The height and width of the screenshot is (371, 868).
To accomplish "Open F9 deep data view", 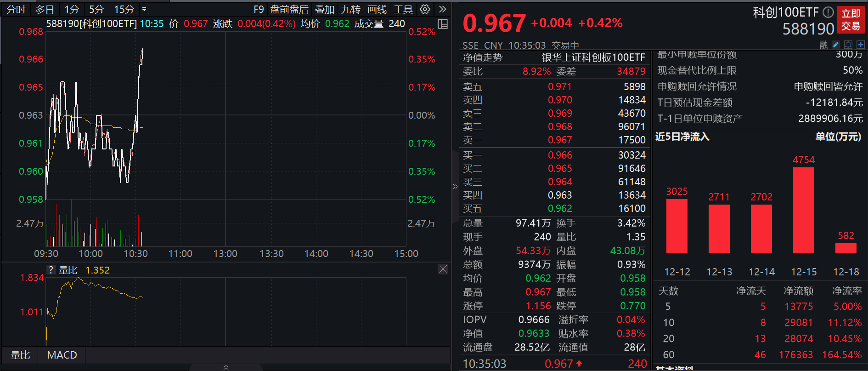I will 259,9.
